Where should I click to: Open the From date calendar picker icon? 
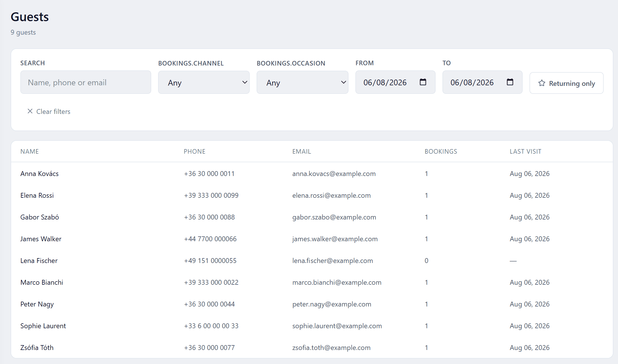coord(423,82)
